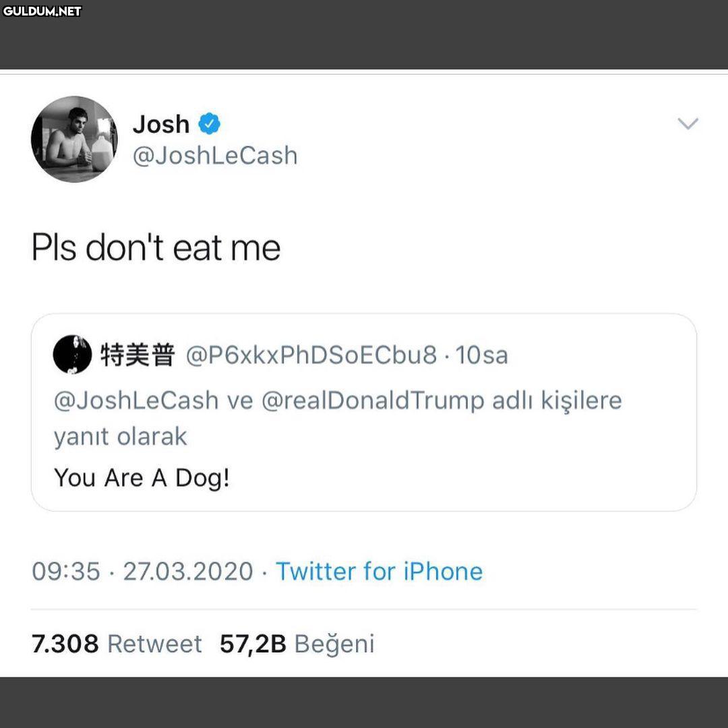Viewport: 728px width, 728px height.
Task: Open Josh's profile picture
Action: click(74, 139)
